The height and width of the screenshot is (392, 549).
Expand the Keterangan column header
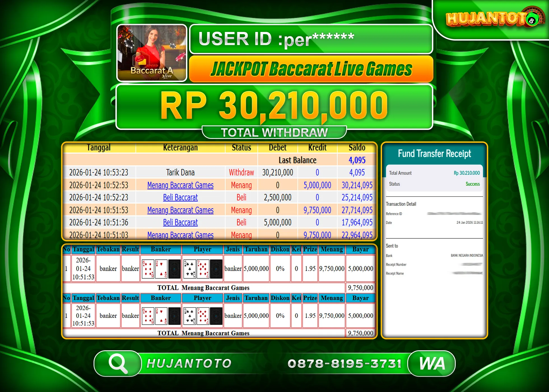(x=180, y=147)
